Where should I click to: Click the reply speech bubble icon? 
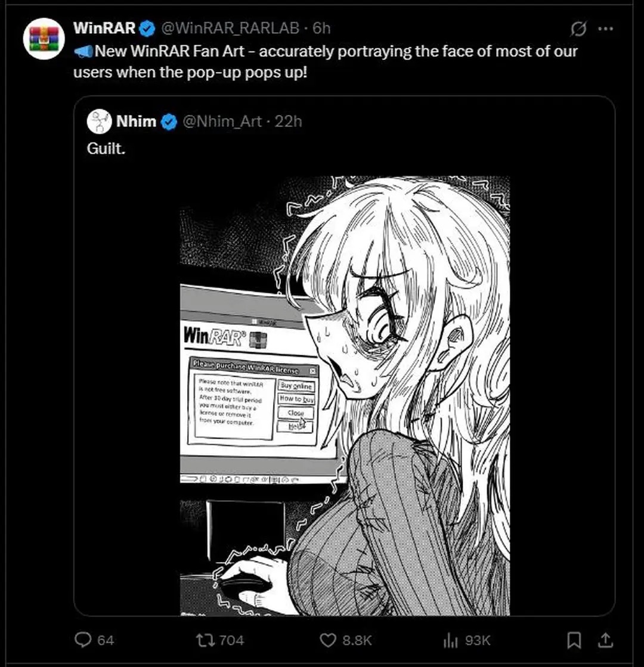click(x=83, y=640)
